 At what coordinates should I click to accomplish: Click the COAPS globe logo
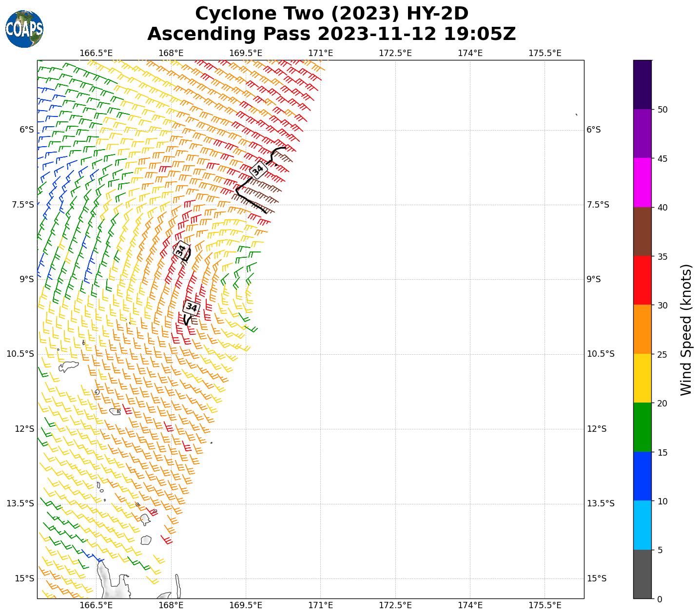click(24, 29)
